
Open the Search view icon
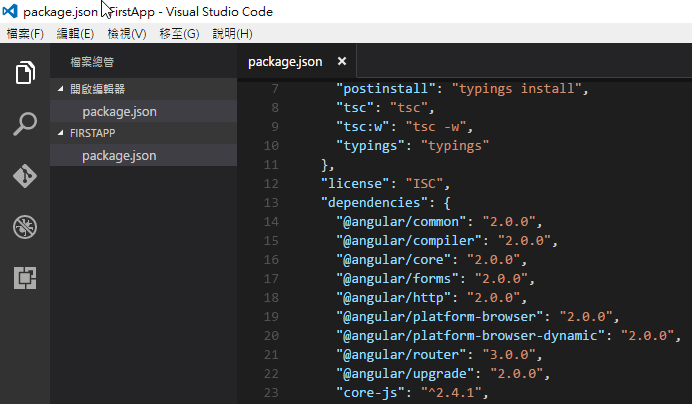pyautogui.click(x=25, y=124)
